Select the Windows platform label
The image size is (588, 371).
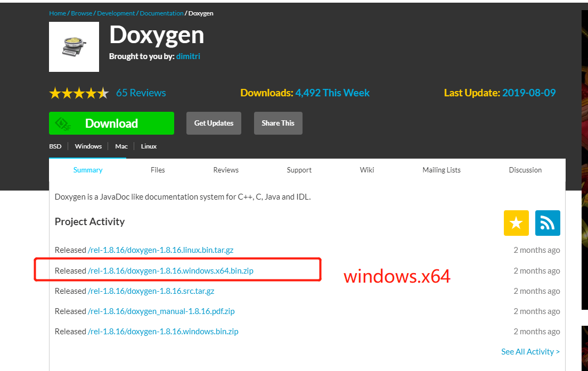[88, 146]
